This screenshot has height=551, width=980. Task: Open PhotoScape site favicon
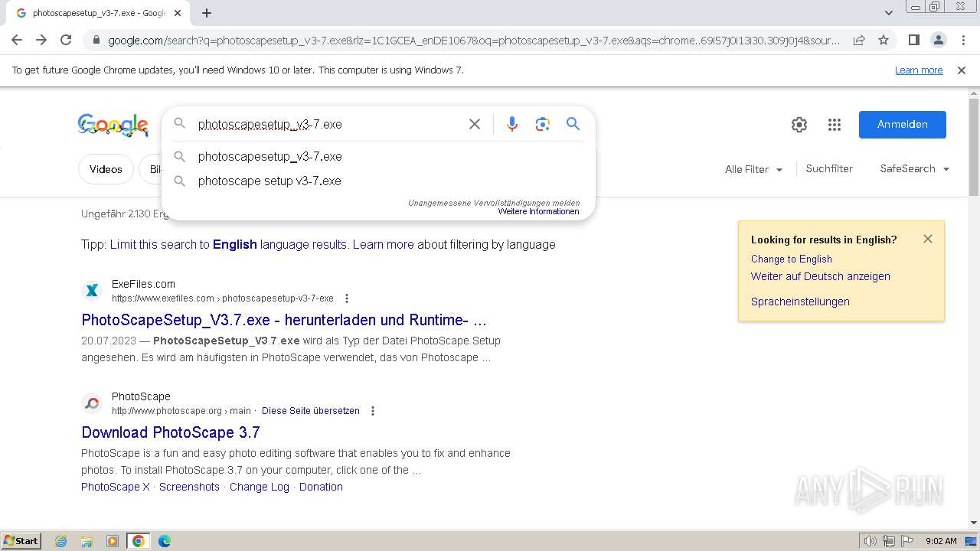[92, 403]
